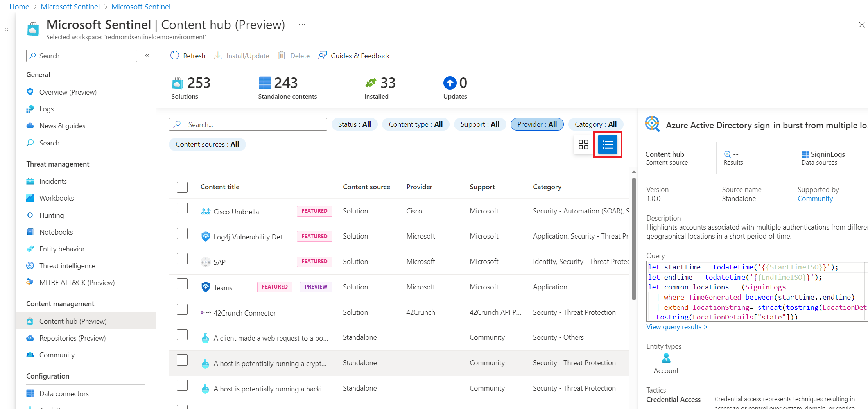The height and width of the screenshot is (409, 868).
Task: Click the Cisco Umbrella solution icon
Action: (206, 212)
